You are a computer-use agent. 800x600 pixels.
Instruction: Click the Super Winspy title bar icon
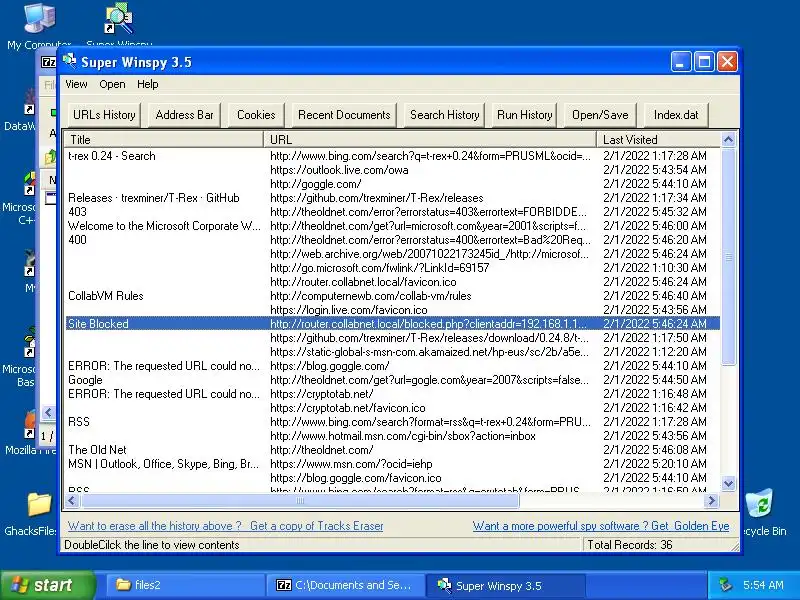(70, 62)
